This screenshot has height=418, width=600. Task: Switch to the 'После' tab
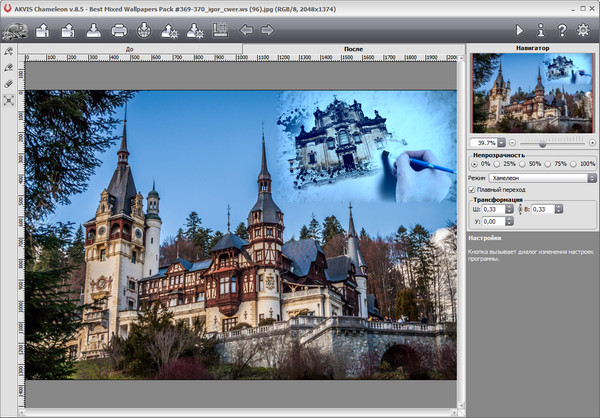tap(353, 48)
